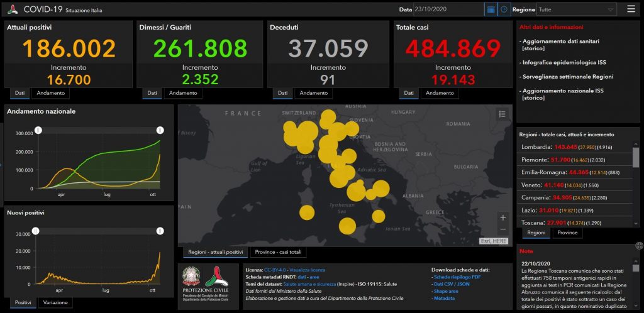The width and height of the screenshot is (644, 313).
Task: Show Province - casi totali map layer
Action: 278,252
